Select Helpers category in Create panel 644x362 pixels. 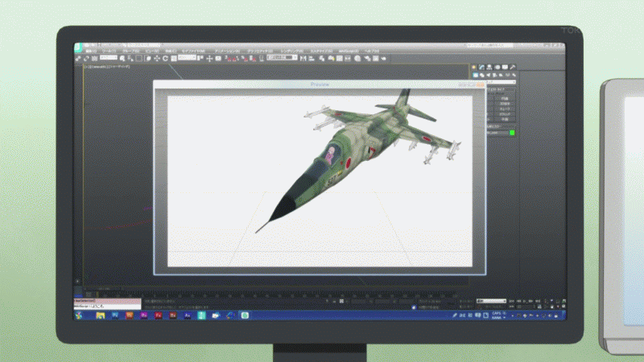pyautogui.click(x=501, y=75)
